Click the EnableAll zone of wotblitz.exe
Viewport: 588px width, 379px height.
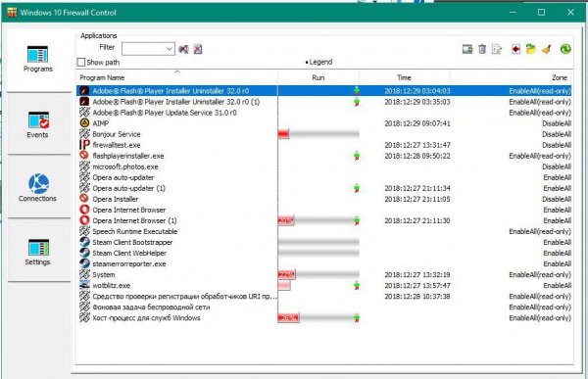click(x=558, y=285)
